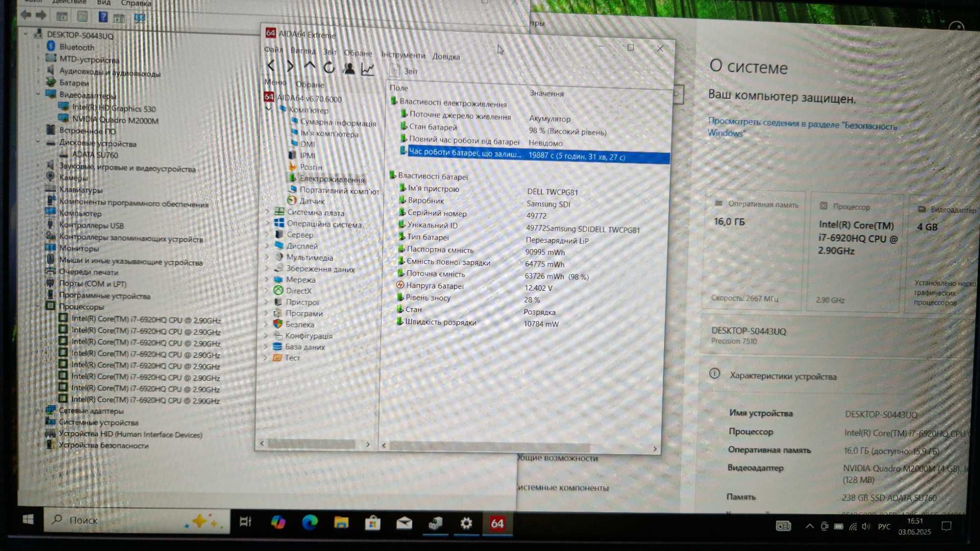980x551 pixels.
Task: Click the Звіт report toolbar button
Action: pyautogui.click(x=405, y=71)
